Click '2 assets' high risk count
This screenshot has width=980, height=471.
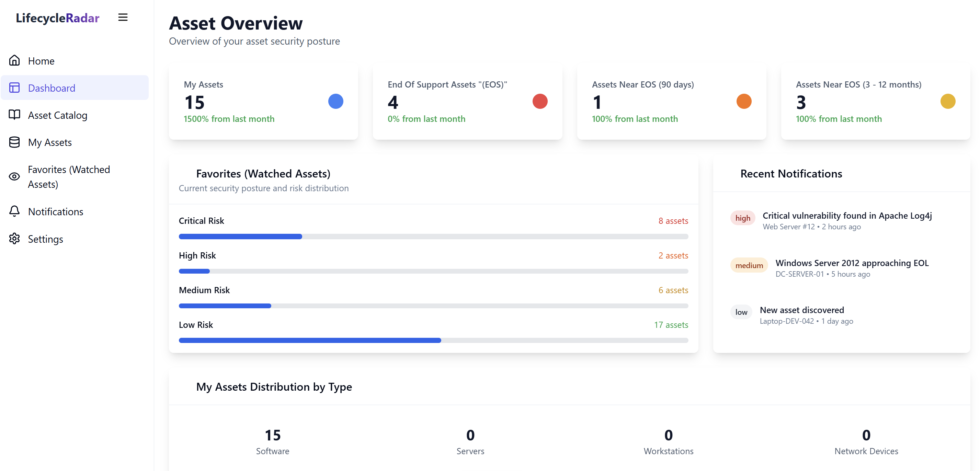(x=673, y=255)
